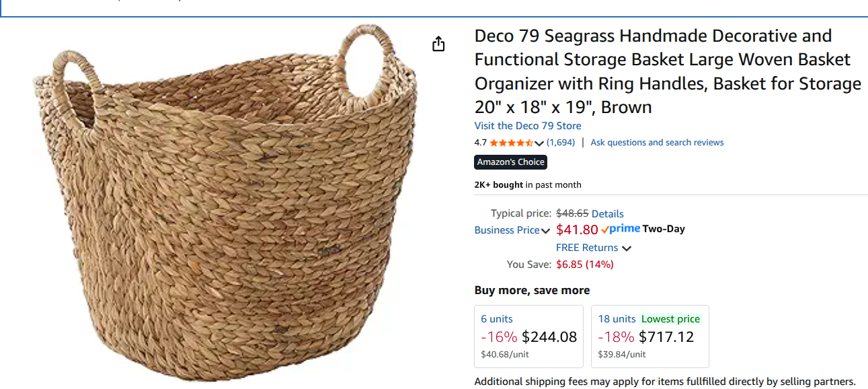
Task: Click the Prime logo next to the price
Action: (620, 229)
